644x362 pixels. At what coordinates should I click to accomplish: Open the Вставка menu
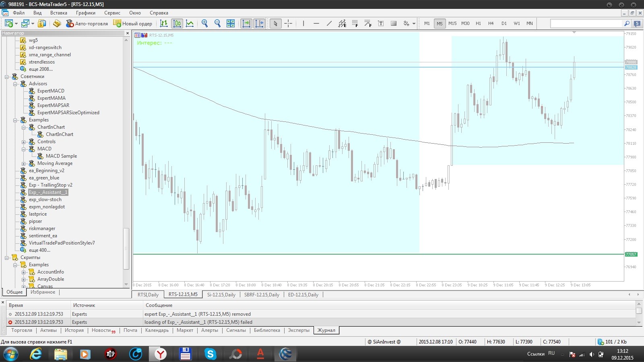tap(59, 13)
